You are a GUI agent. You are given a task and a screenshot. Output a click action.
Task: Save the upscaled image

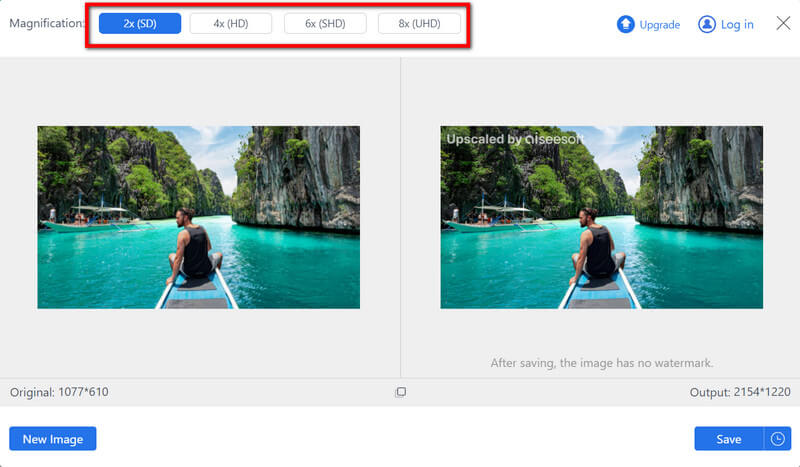(728, 439)
